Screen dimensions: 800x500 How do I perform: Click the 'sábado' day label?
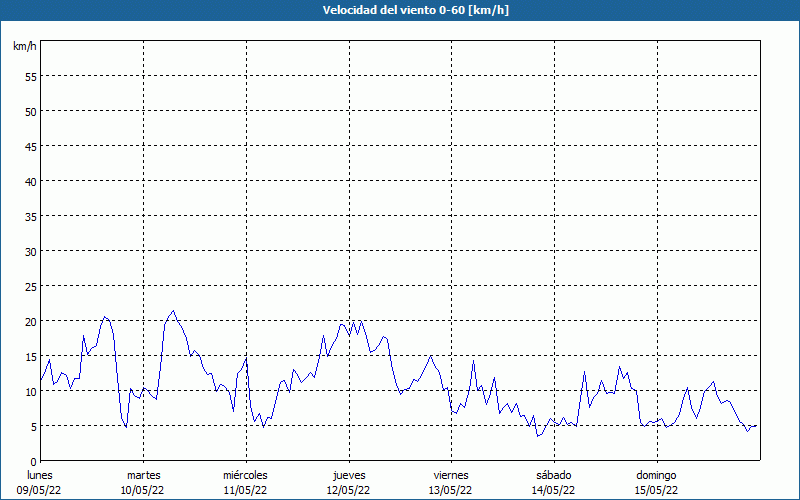coord(554,475)
